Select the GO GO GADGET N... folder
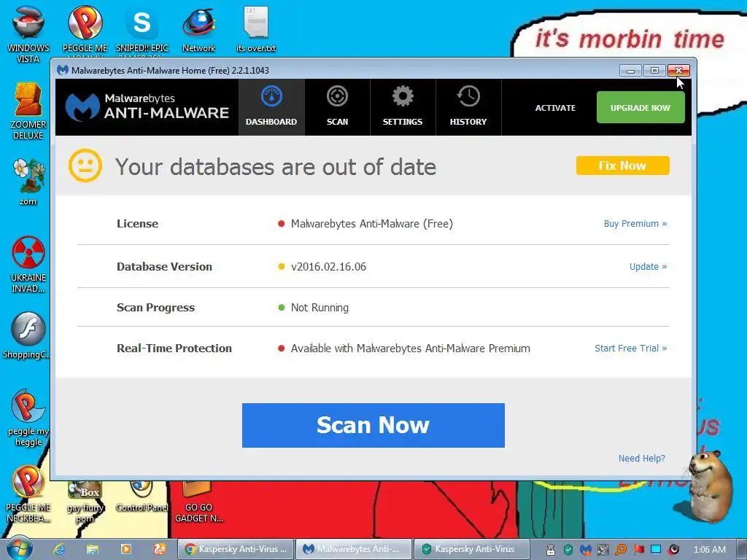This screenshot has height=560, width=747. [198, 502]
